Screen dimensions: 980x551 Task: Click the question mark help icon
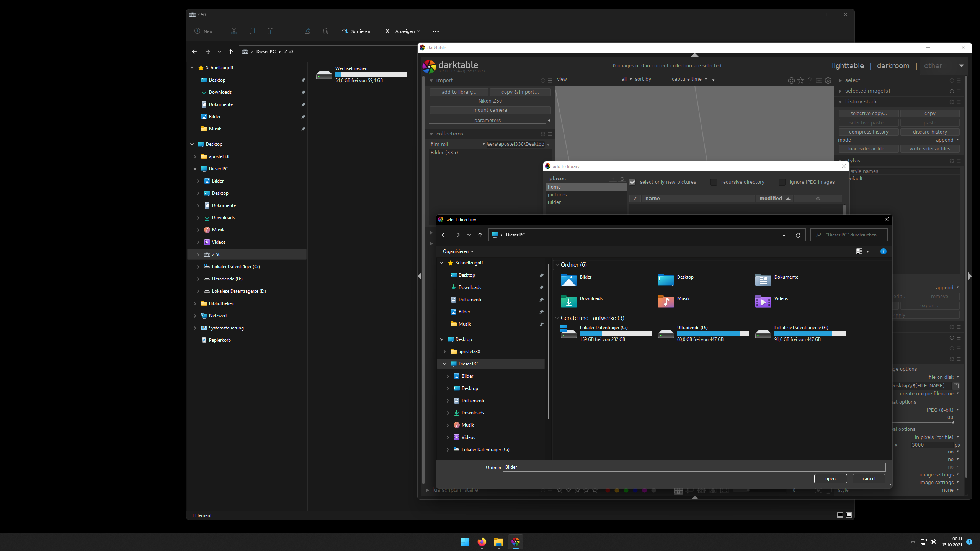[x=810, y=80]
